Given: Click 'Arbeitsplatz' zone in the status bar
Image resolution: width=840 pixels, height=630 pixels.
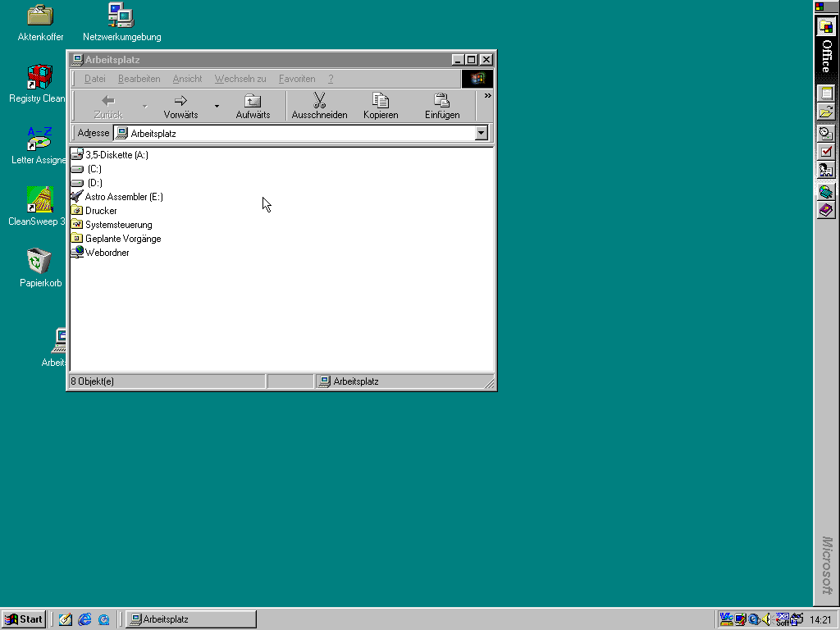Looking at the screenshot, I should 403,381.
